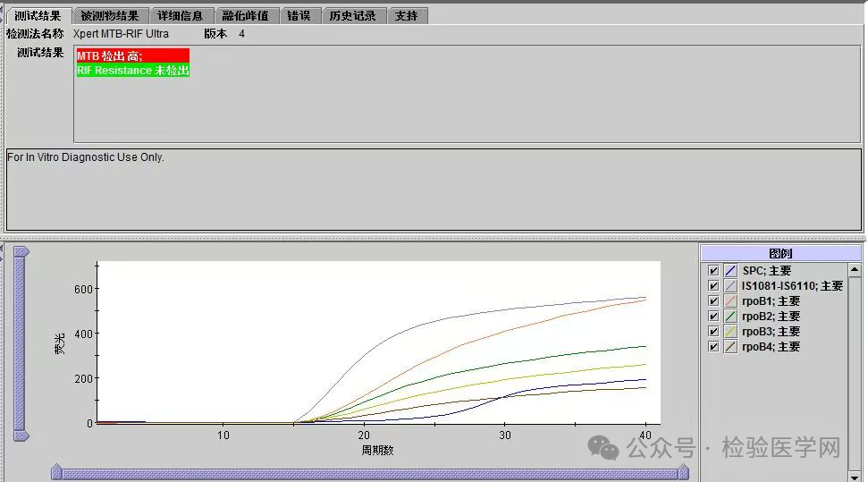Open the 被测物结果 tab
The width and height of the screenshot is (868, 482).
pyautogui.click(x=110, y=16)
